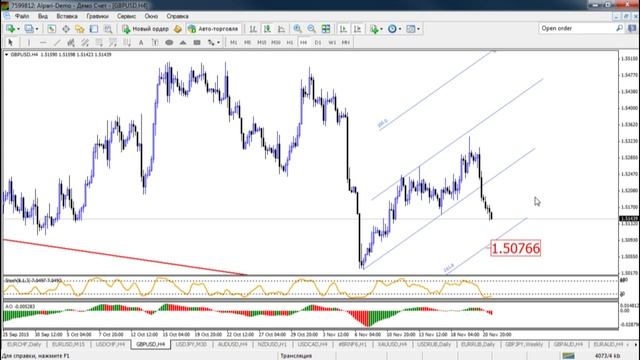The image size is (640, 360).
Task: Switch chart to Candlesticks type
Action: pyautogui.click(x=267, y=29)
